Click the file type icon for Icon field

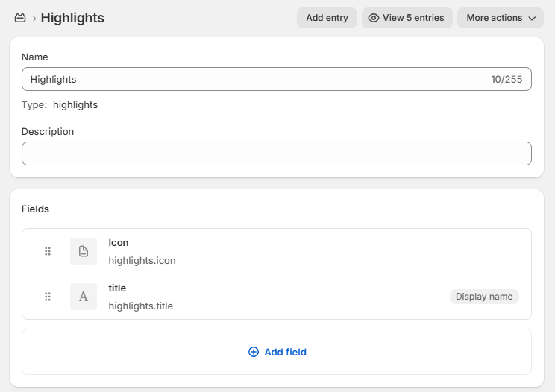coord(84,251)
